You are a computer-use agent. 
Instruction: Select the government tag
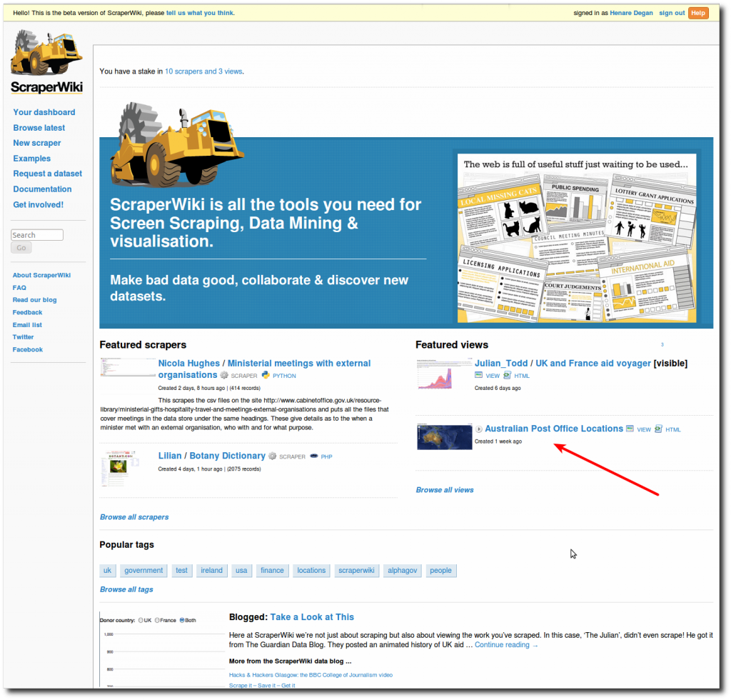[143, 571]
